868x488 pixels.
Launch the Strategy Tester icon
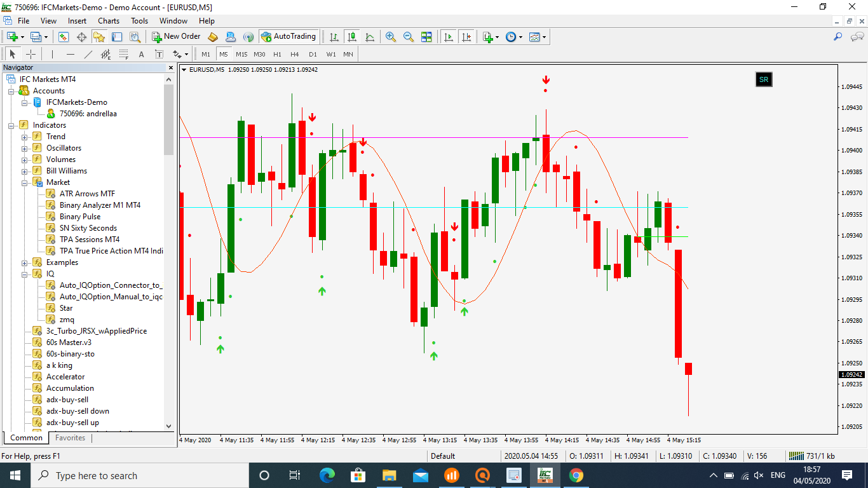135,37
